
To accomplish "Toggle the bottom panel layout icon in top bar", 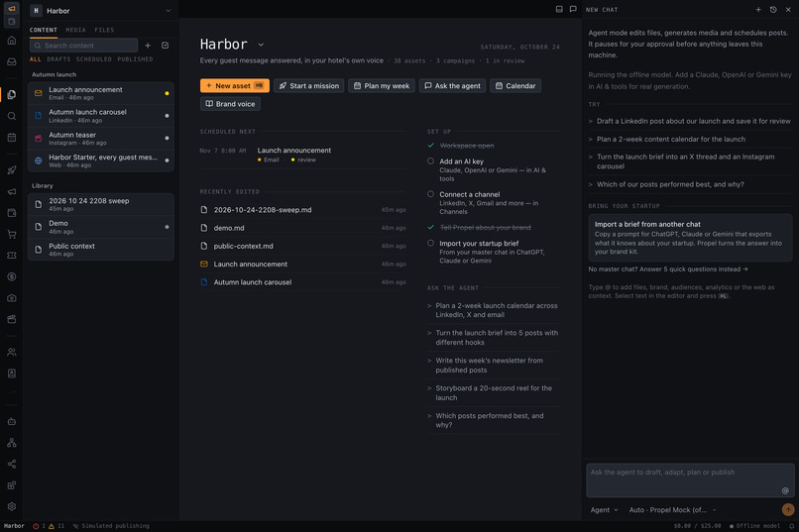I will click(x=559, y=9).
